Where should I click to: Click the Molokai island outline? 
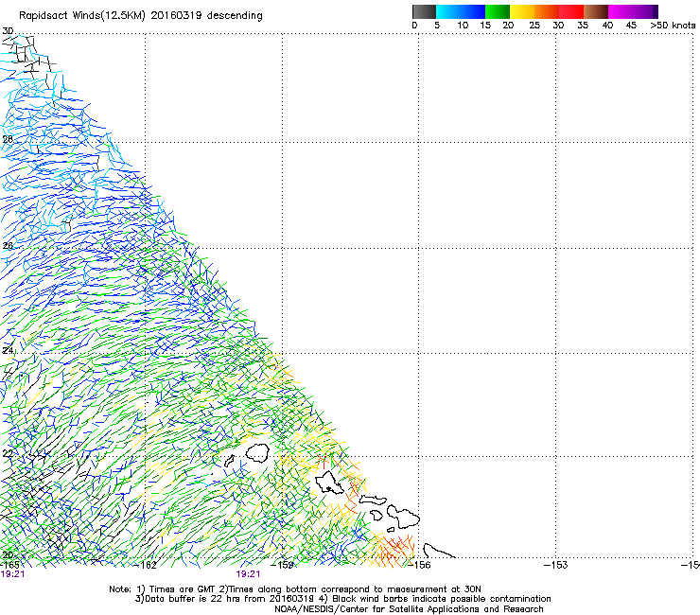coord(373,500)
